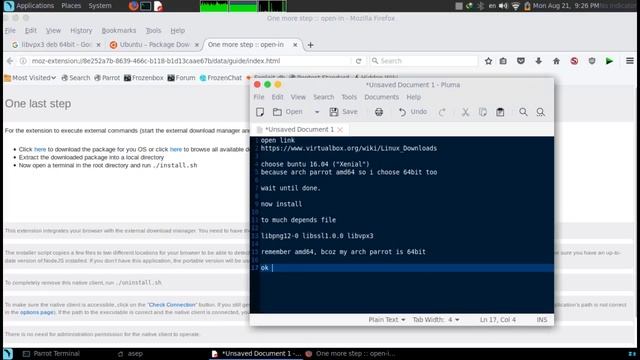
Task: Open Find and Replace in Pluma toolbar
Action: pos(540,112)
